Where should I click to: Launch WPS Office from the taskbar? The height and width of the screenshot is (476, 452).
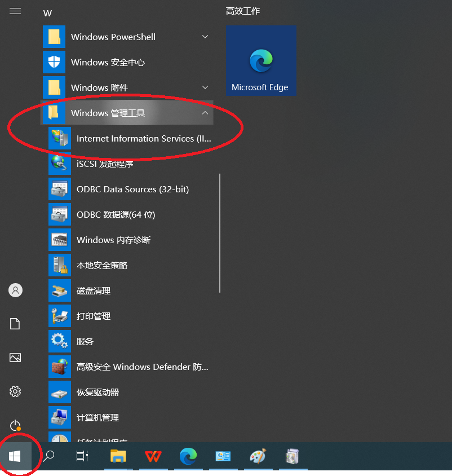153,456
